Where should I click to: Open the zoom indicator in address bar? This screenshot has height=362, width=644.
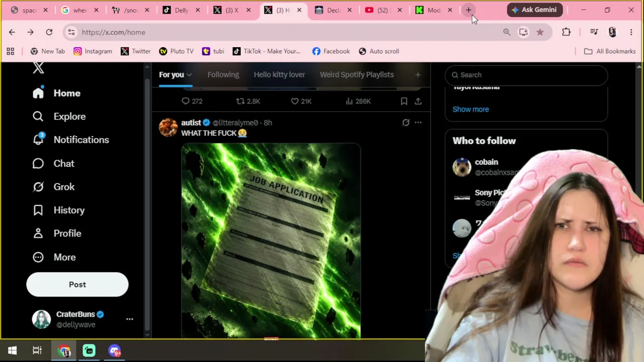point(507,32)
